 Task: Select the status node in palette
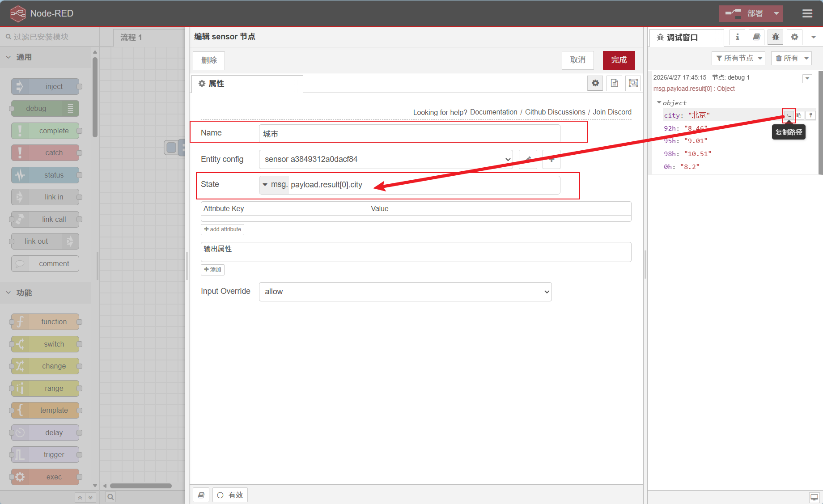pyautogui.click(x=45, y=175)
